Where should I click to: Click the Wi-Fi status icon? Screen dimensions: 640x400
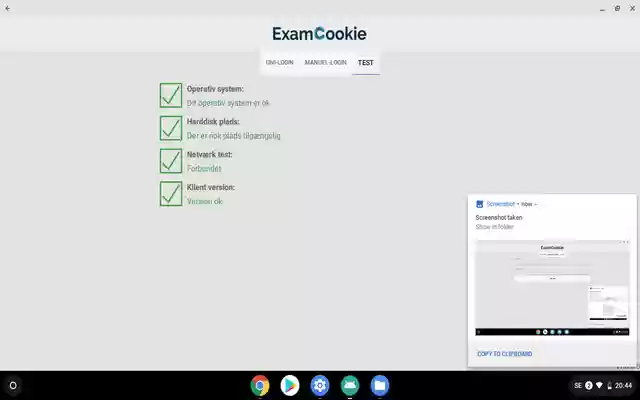click(599, 385)
